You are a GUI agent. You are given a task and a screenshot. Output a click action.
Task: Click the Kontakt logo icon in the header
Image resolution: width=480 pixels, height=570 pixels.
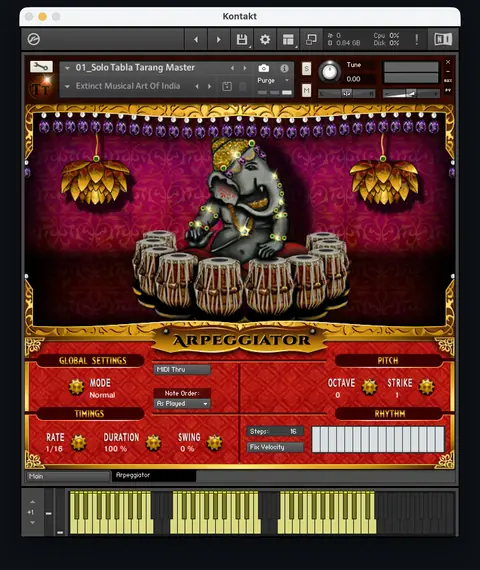(x=34, y=39)
